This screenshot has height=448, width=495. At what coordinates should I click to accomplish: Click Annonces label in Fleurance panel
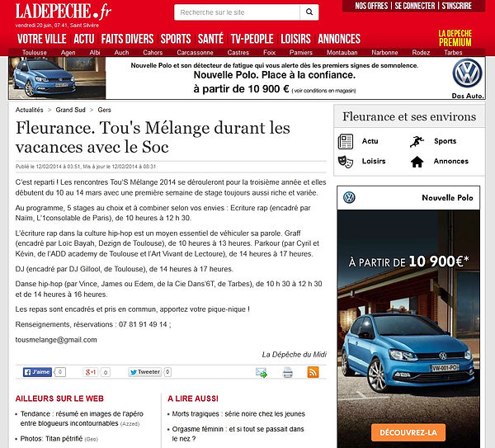450,161
